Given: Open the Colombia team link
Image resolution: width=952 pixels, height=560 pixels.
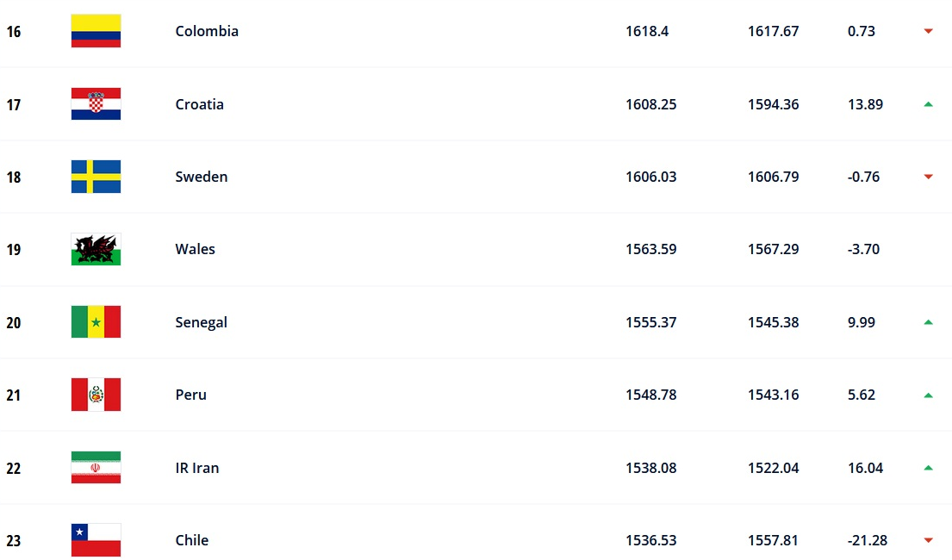Looking at the screenshot, I should (x=207, y=31).
